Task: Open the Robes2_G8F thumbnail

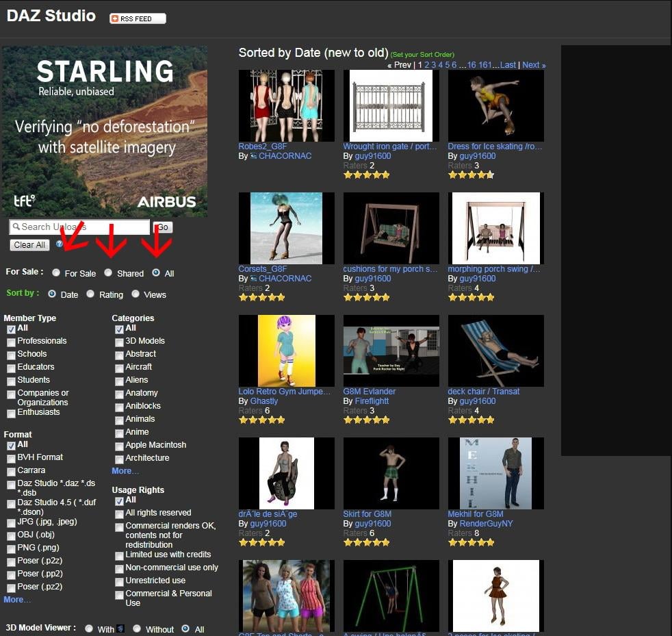Action: (x=286, y=105)
